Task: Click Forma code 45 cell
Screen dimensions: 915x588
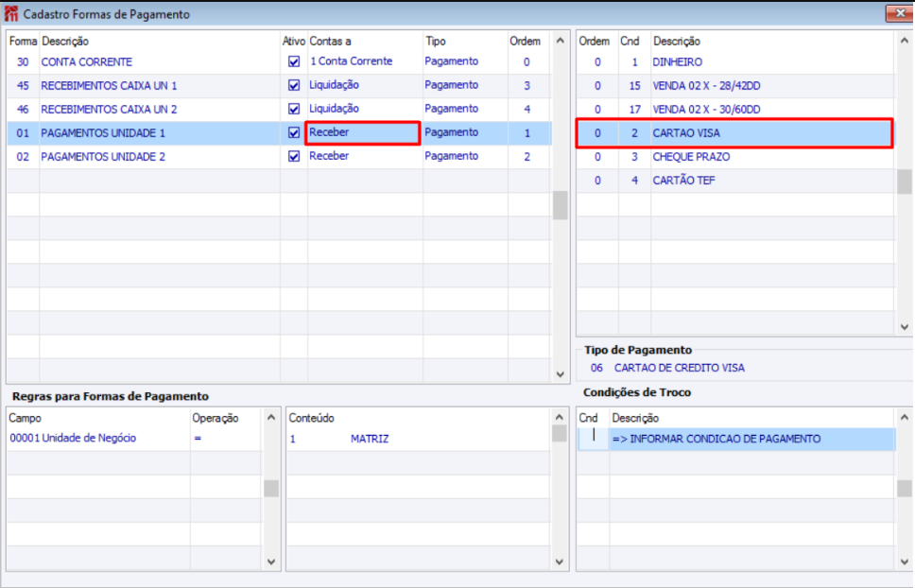Action: 24,86
